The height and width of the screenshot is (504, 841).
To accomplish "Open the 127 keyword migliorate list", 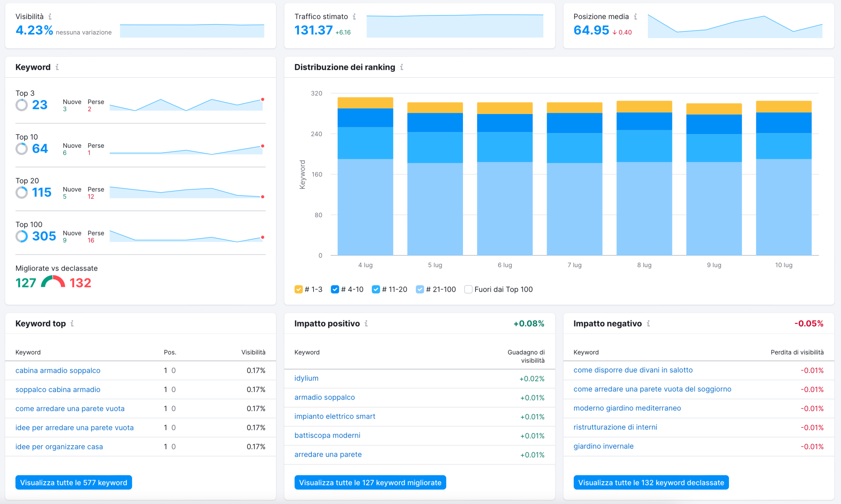I will [370, 482].
